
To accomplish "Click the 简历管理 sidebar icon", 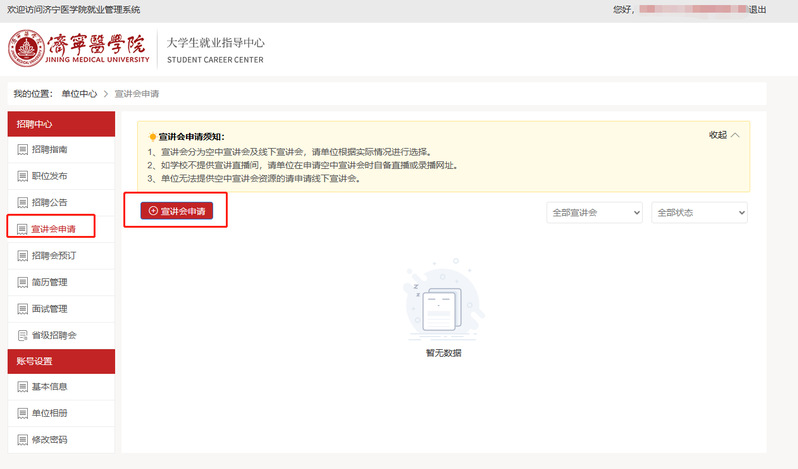I will [23, 282].
